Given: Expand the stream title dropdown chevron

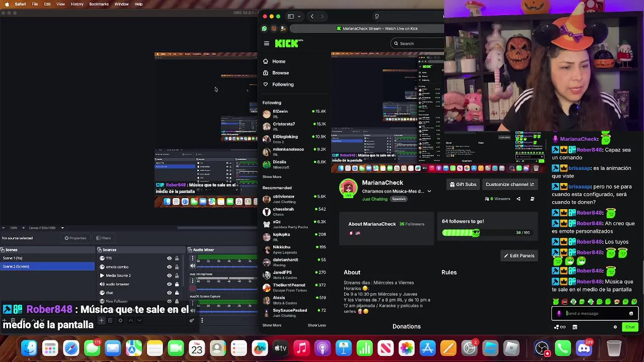Looking at the screenshot, I should point(429,192).
